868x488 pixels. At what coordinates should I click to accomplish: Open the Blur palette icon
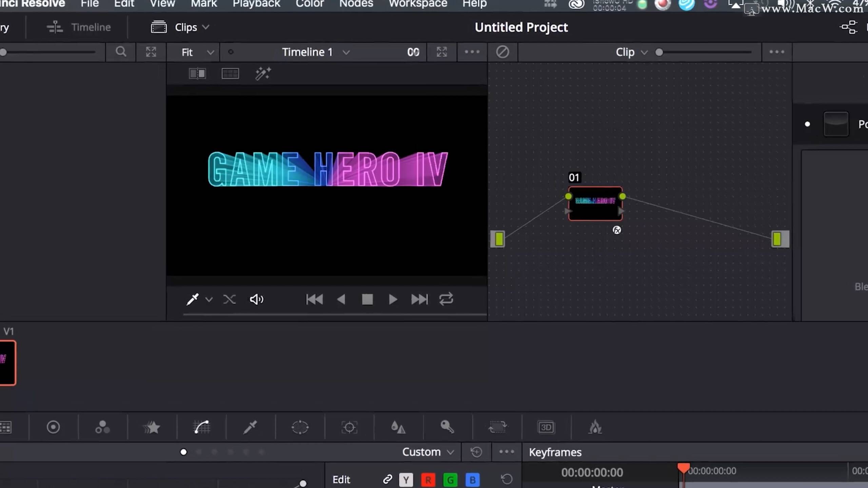tap(398, 427)
